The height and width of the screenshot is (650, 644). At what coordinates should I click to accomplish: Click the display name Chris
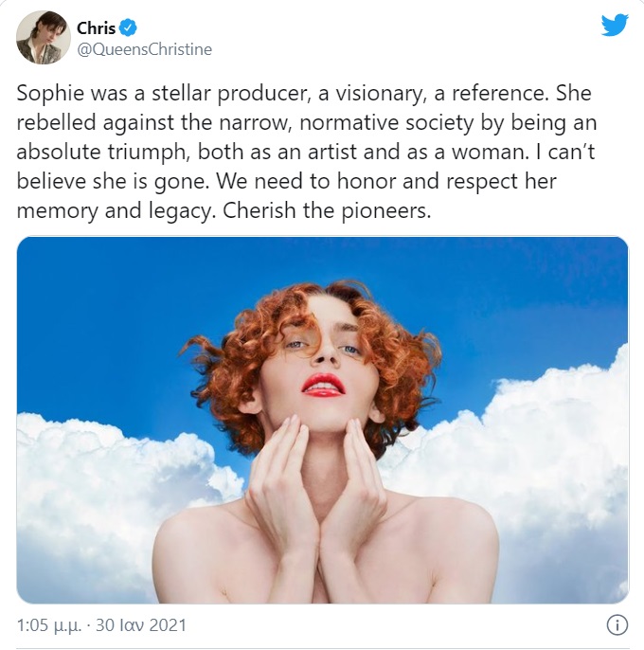(97, 28)
